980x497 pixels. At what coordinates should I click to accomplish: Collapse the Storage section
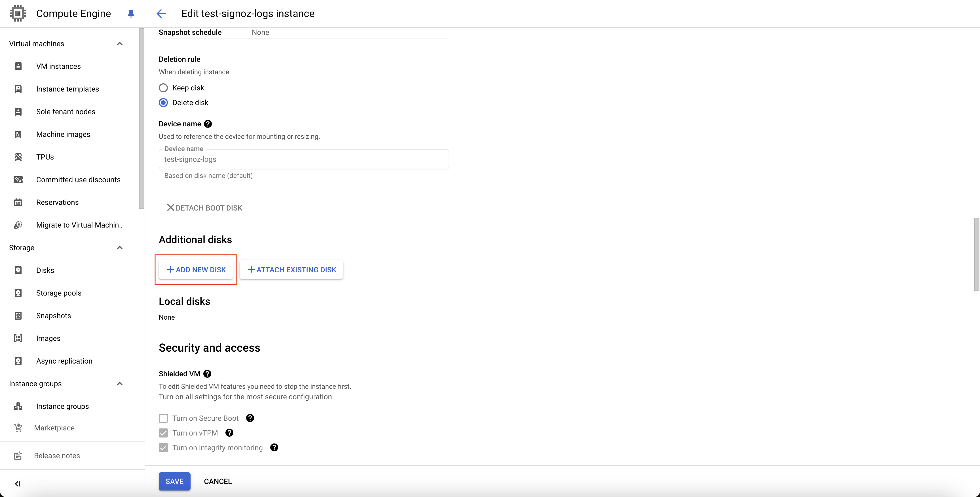pyautogui.click(x=119, y=248)
